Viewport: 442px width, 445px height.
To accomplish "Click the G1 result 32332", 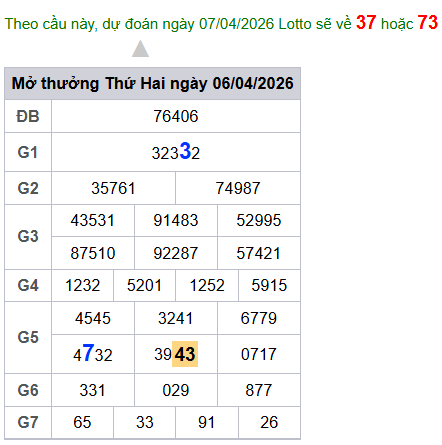I will [x=176, y=152].
